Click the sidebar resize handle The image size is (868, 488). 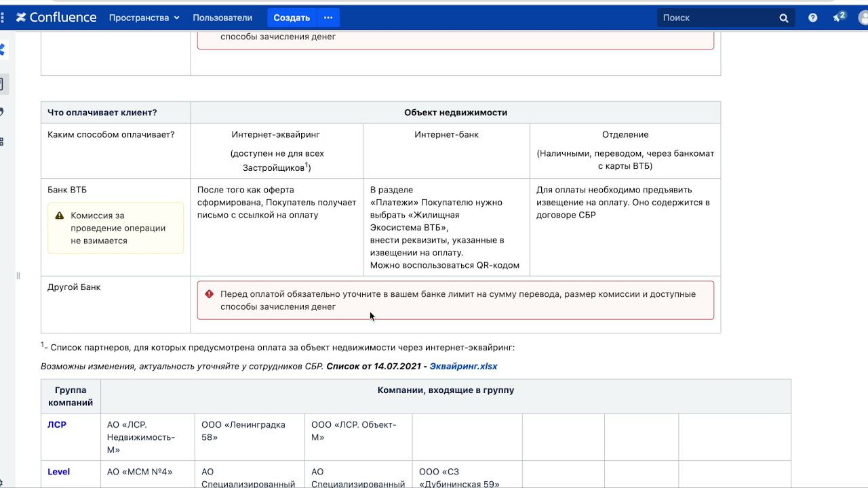point(18,275)
